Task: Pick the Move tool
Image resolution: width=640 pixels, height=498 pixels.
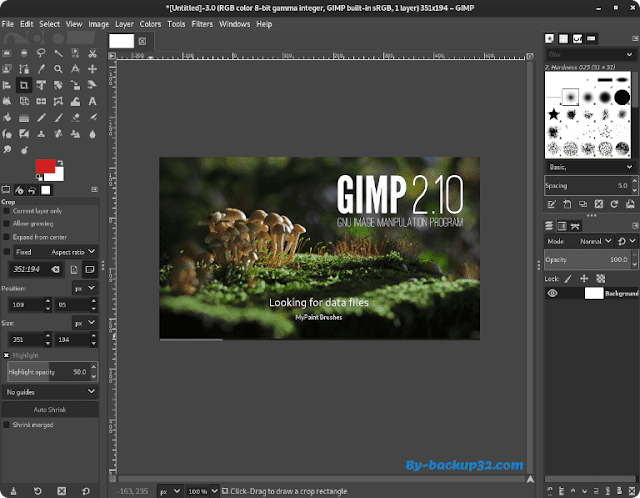Action: click(93, 69)
